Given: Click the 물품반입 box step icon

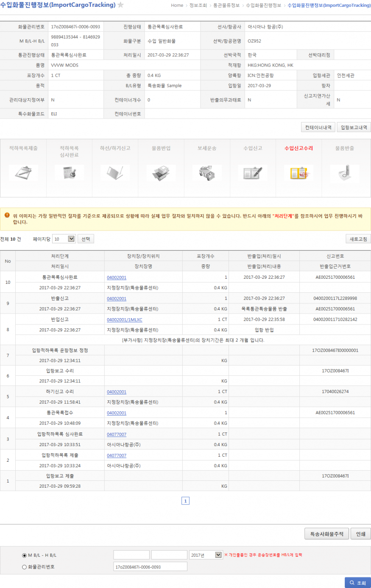Looking at the screenshot, I should pyautogui.click(x=161, y=172).
